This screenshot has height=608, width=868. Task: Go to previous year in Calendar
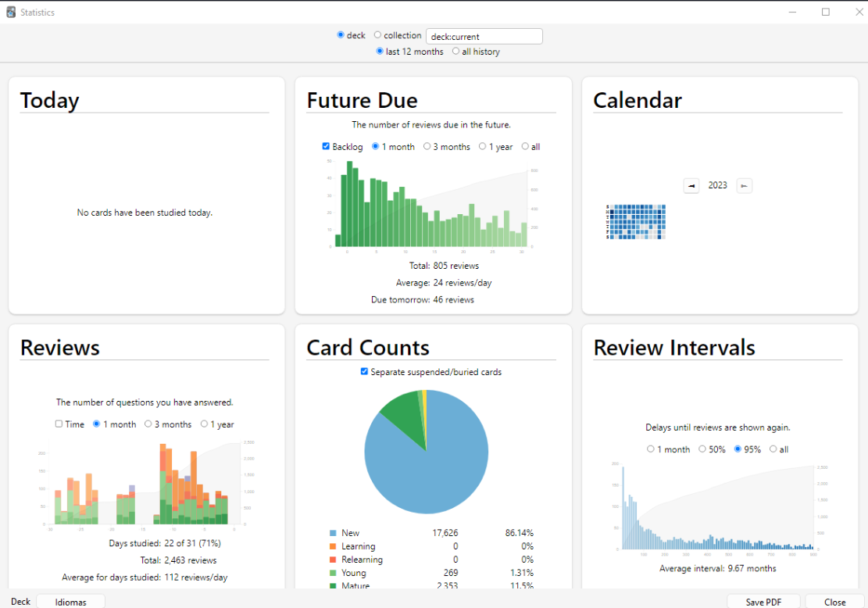click(691, 185)
